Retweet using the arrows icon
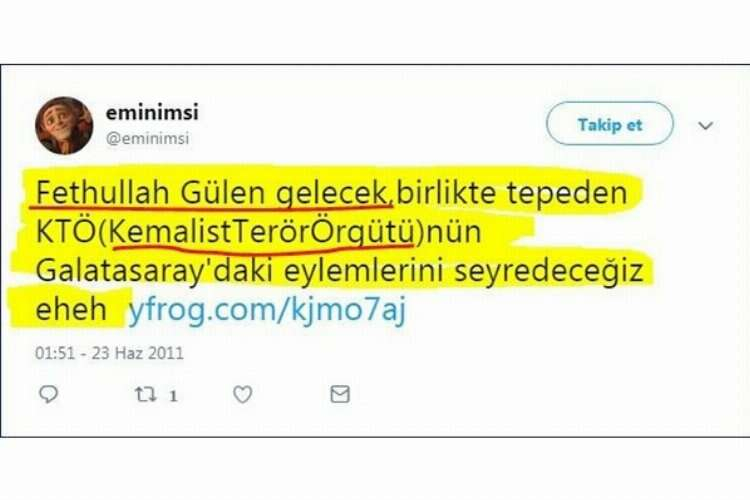This screenshot has width=750, height=500. click(x=145, y=395)
